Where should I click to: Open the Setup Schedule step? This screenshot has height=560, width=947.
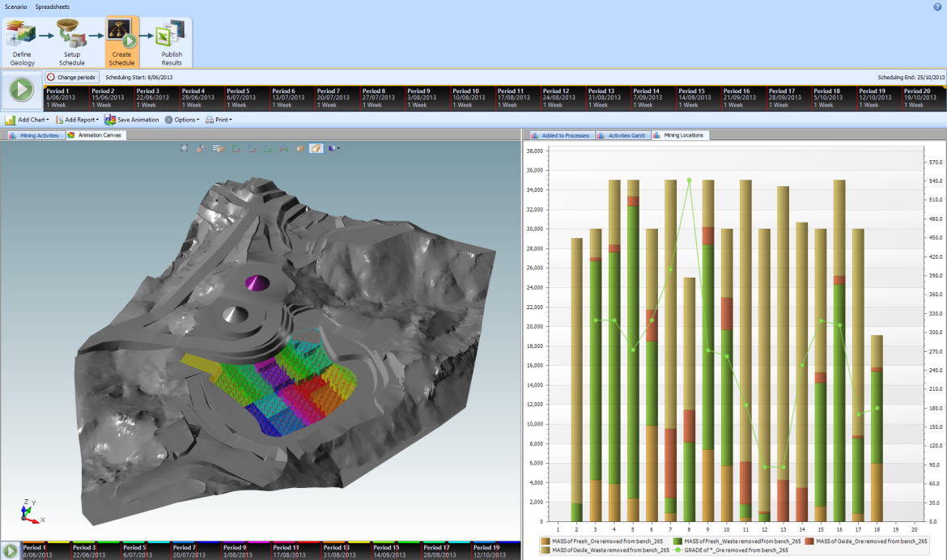click(x=71, y=36)
